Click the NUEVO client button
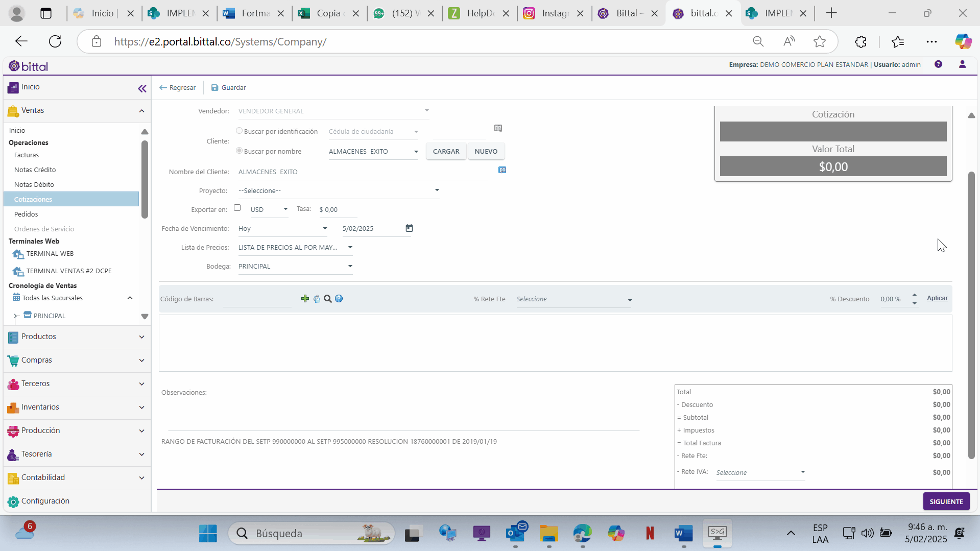The width and height of the screenshot is (980, 551). [486, 152]
